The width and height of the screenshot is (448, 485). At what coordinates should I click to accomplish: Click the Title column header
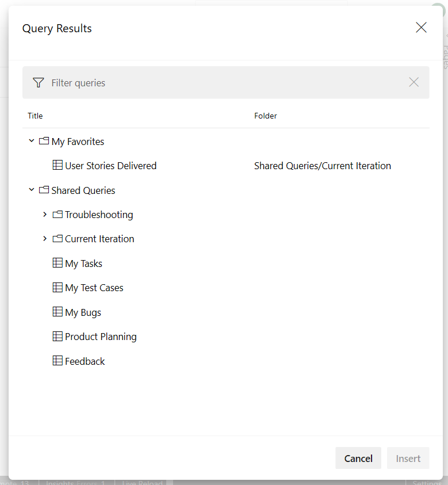click(x=35, y=116)
